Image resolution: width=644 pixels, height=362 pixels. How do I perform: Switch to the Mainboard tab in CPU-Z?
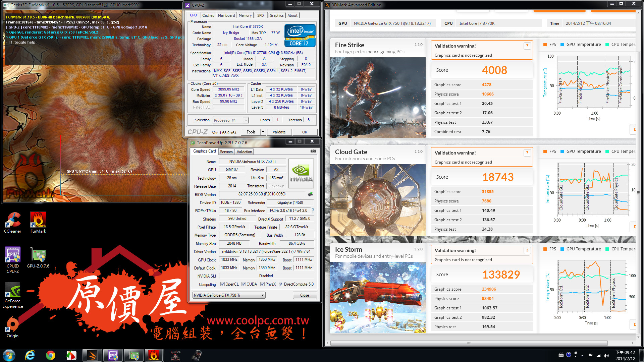226,15
